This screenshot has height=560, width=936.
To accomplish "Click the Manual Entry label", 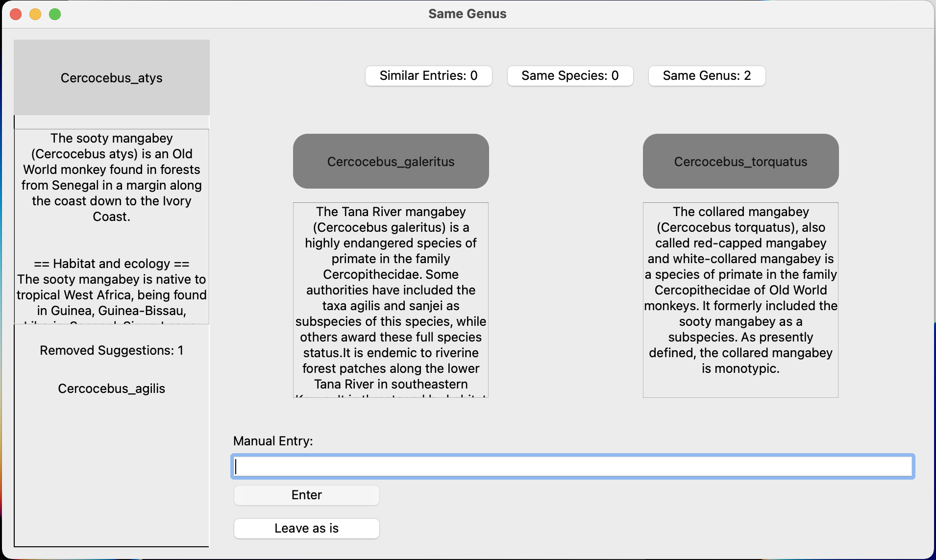I will 273,440.
